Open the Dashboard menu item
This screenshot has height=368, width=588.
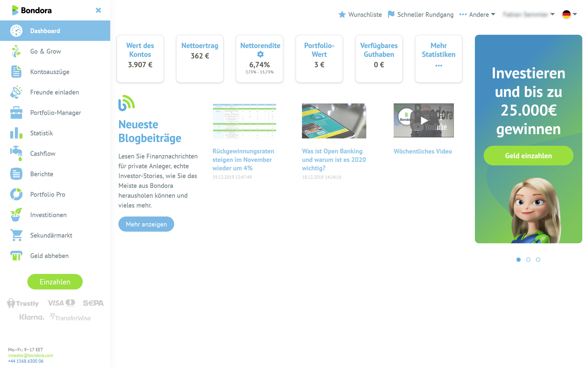[55, 31]
